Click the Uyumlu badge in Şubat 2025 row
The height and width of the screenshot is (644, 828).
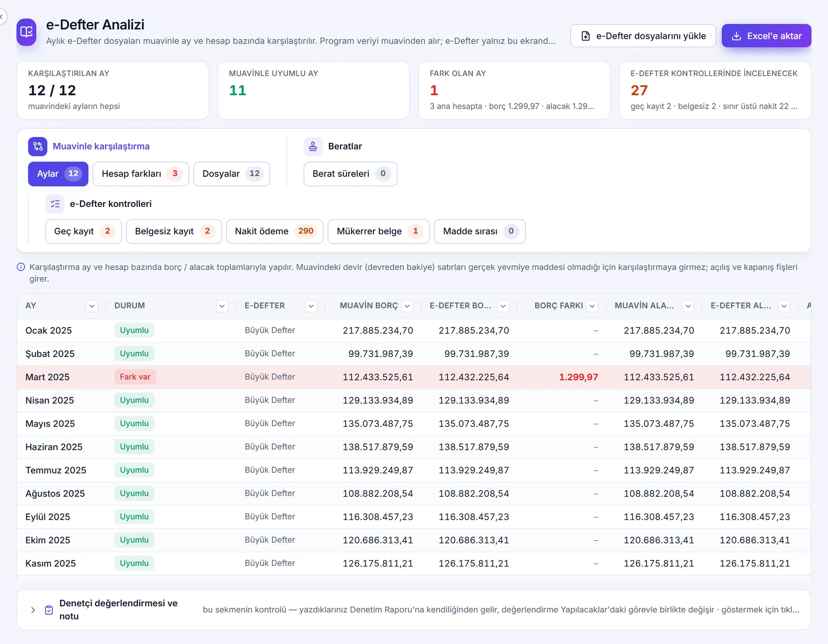coord(134,354)
